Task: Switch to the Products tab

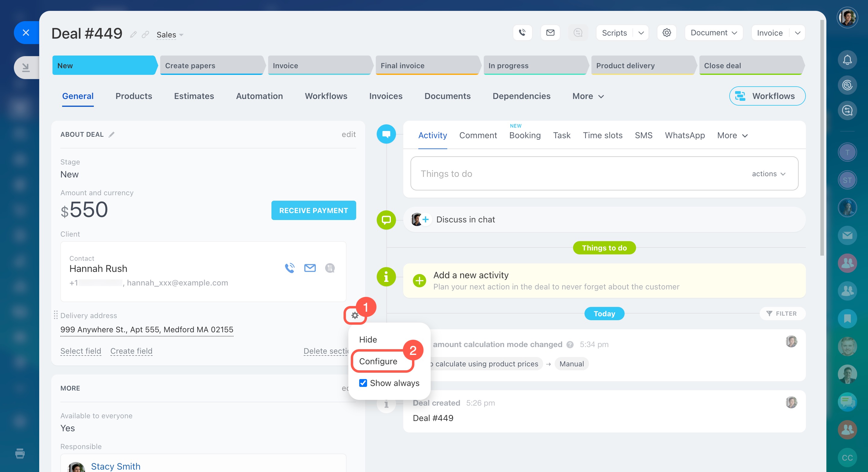Action: [x=133, y=96]
